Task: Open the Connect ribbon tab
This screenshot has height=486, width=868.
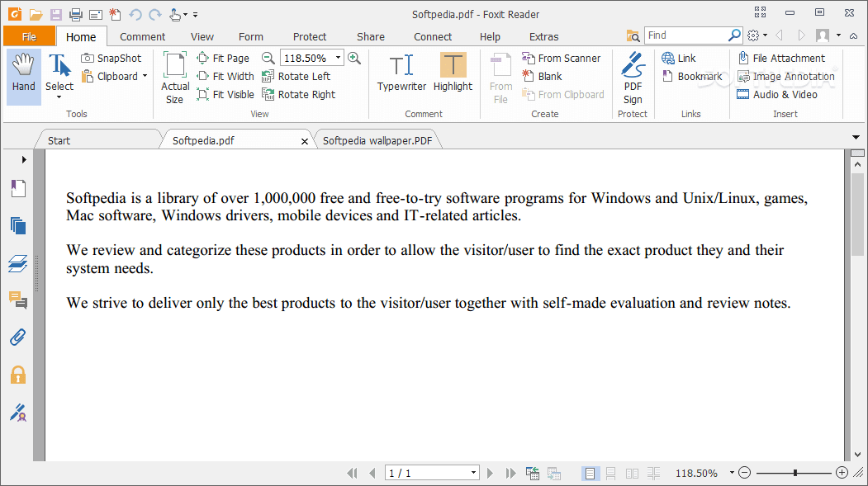Action: (x=432, y=36)
